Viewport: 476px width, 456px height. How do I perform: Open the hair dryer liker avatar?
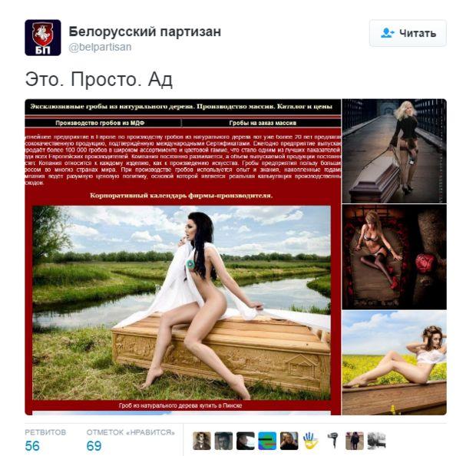[x=332, y=441]
